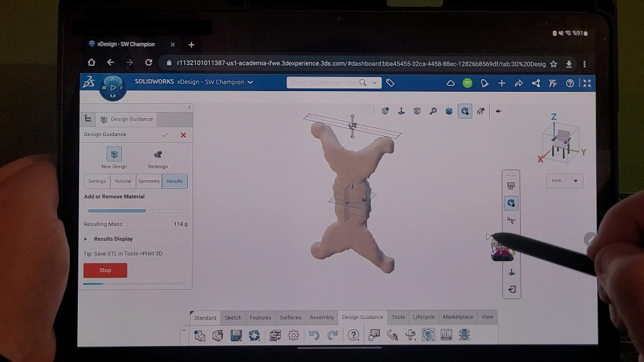Open the Assembly toolbar tab
The width and height of the screenshot is (644, 362).
coord(321,318)
